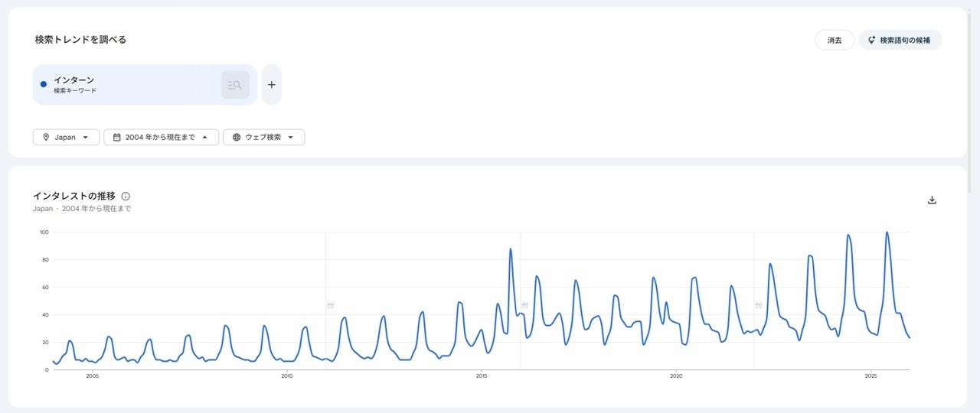This screenshot has width=980, height=413.
Task: Open 検索語句の候補 suggestions
Action: click(900, 41)
